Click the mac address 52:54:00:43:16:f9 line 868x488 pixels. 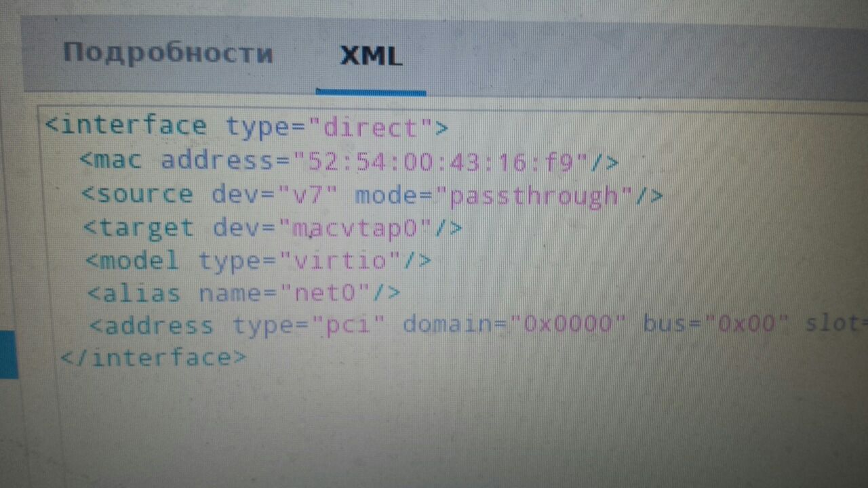click(x=349, y=161)
